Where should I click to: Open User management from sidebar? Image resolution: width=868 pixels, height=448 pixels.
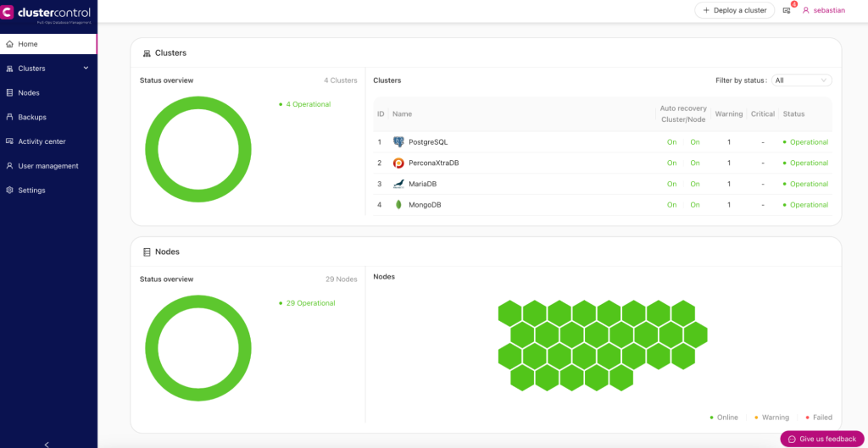click(48, 166)
